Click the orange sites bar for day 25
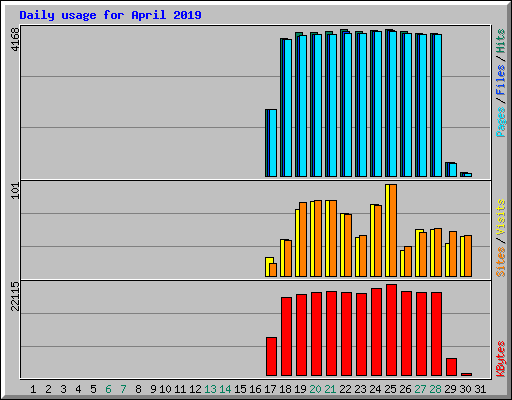 click(393, 230)
